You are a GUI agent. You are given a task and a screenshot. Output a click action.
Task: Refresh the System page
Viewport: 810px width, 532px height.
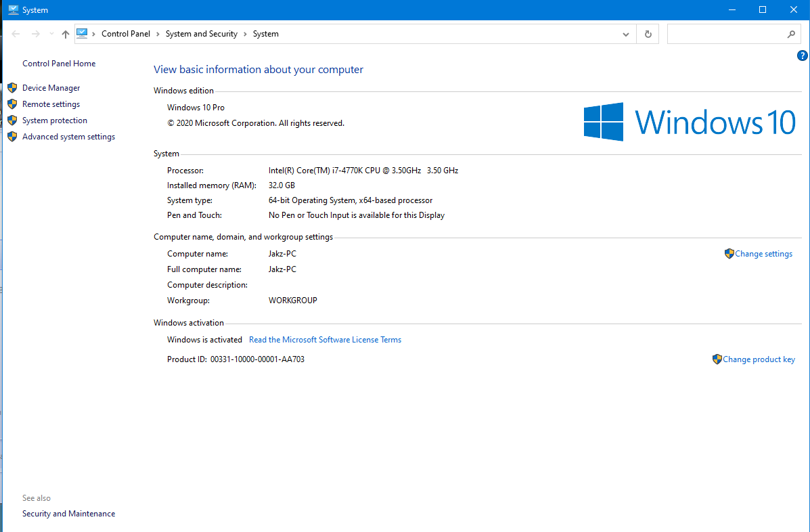pyautogui.click(x=648, y=34)
